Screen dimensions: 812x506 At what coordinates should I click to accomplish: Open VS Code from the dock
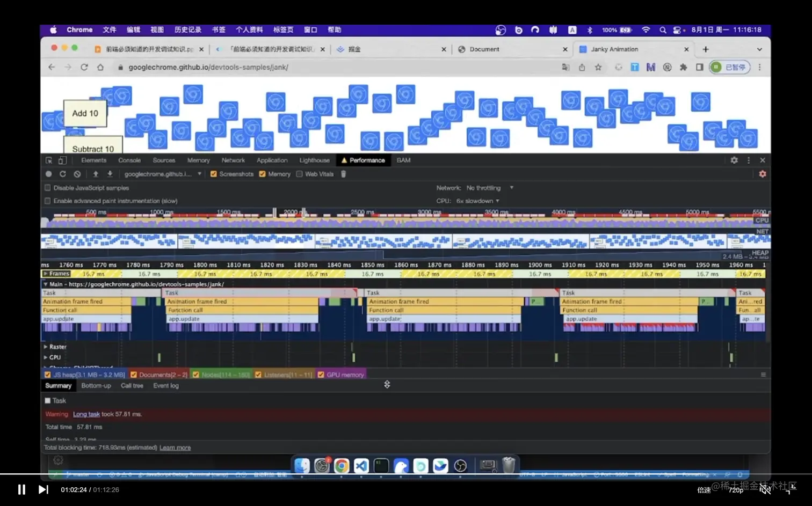click(x=361, y=465)
